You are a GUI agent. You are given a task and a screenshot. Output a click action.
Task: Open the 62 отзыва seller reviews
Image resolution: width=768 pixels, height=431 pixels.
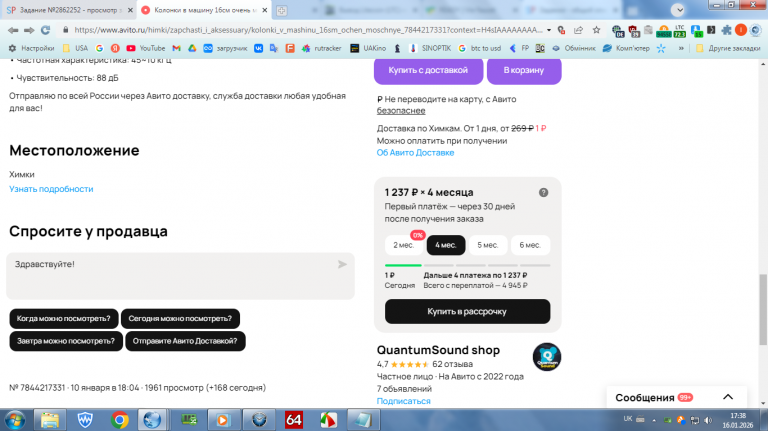(x=452, y=364)
